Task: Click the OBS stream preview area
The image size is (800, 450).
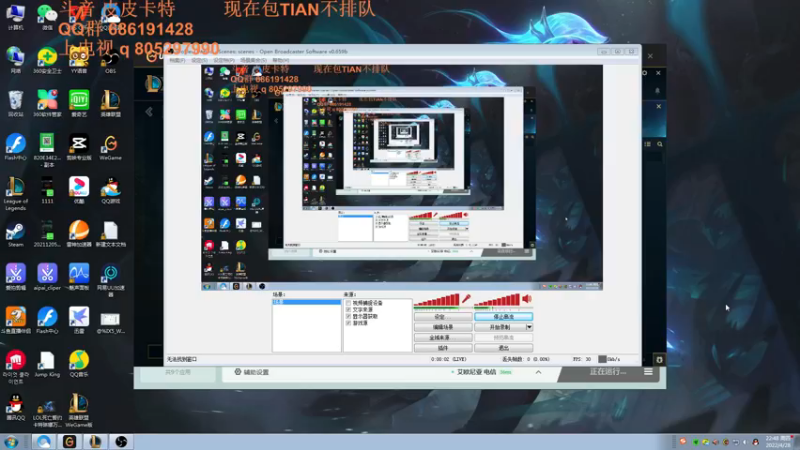Action: pos(402,178)
